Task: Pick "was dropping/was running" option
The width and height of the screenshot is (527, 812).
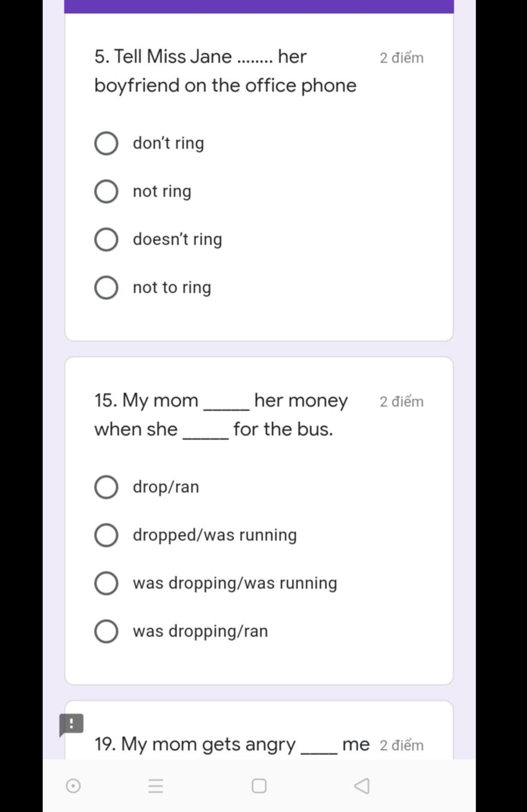Action: click(x=107, y=583)
